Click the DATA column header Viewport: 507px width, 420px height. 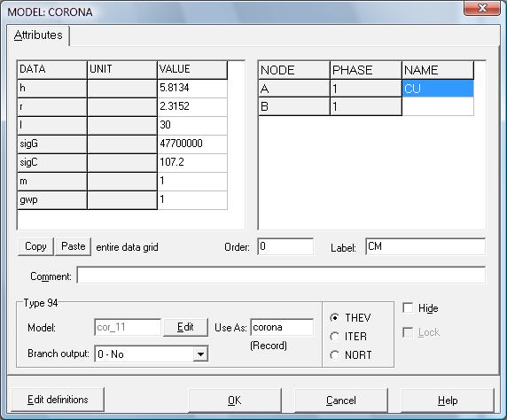[52, 69]
